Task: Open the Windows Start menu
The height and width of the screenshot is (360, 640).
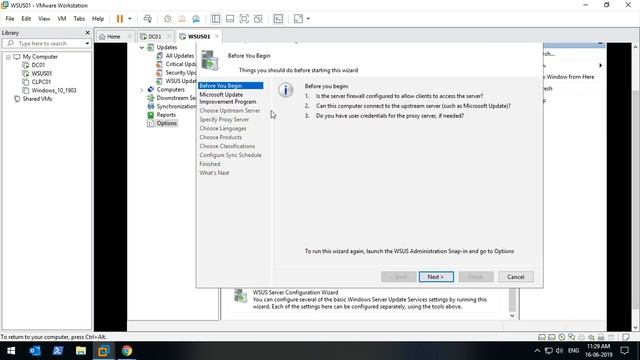Action: tap(11, 351)
